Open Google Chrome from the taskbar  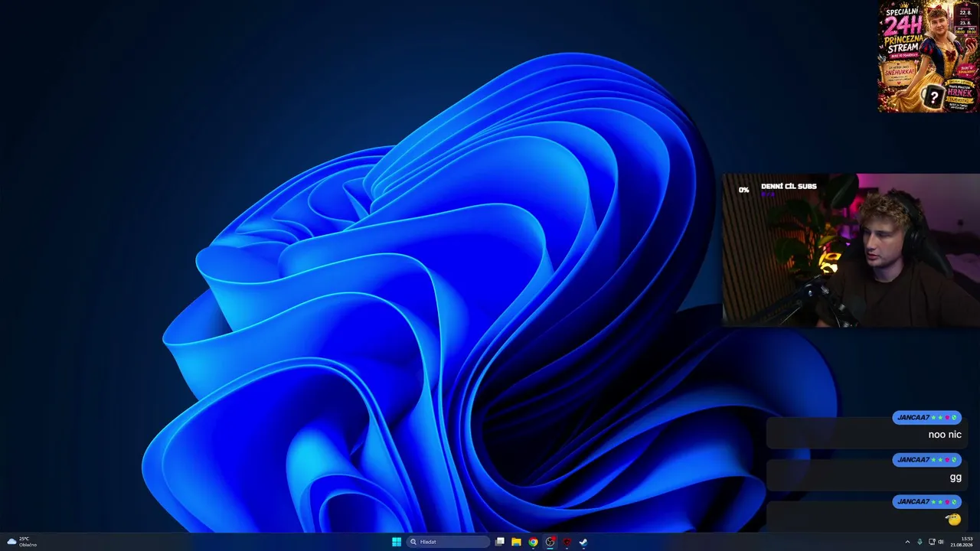coord(533,542)
